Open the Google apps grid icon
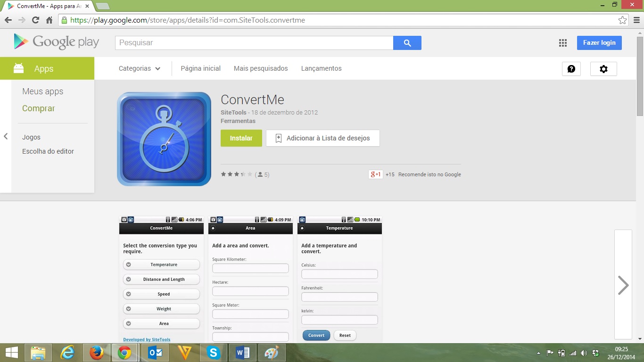 tap(562, 43)
